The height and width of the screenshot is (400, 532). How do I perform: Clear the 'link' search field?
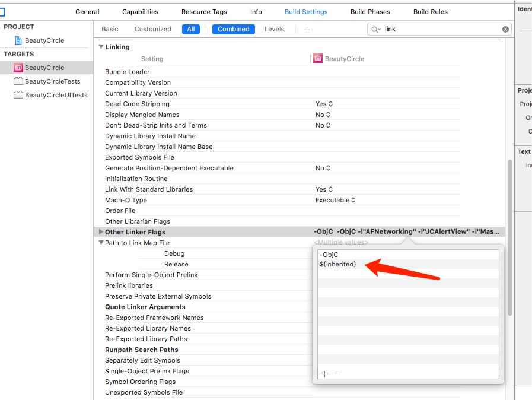[x=505, y=30]
